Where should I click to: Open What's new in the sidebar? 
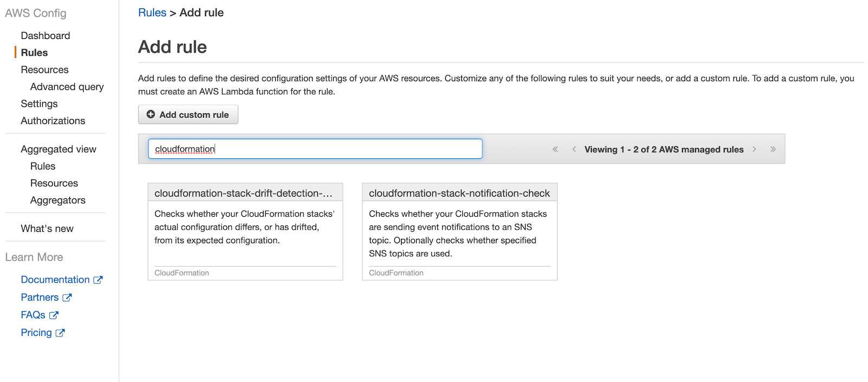47,229
